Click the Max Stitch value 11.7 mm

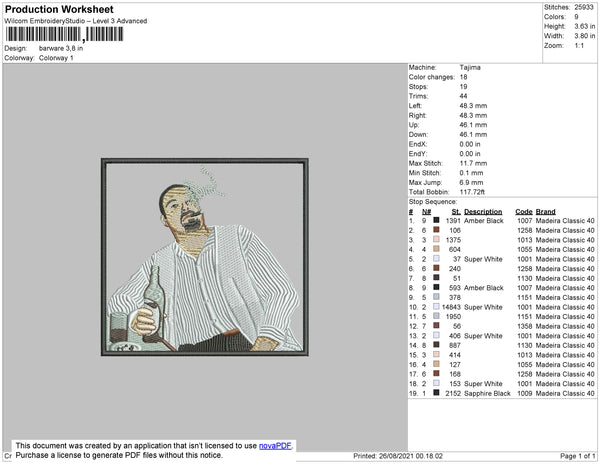pyautogui.click(x=473, y=163)
